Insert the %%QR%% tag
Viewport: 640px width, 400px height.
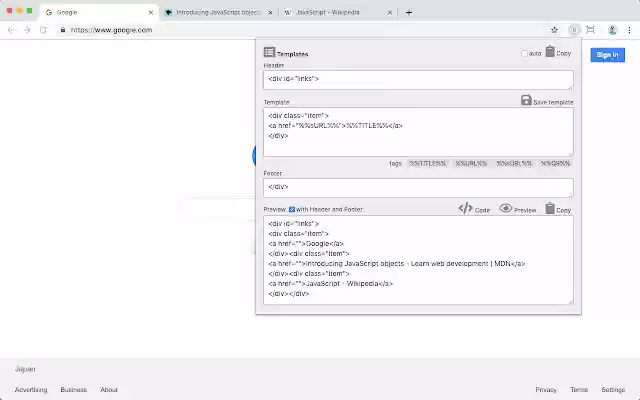(x=555, y=163)
